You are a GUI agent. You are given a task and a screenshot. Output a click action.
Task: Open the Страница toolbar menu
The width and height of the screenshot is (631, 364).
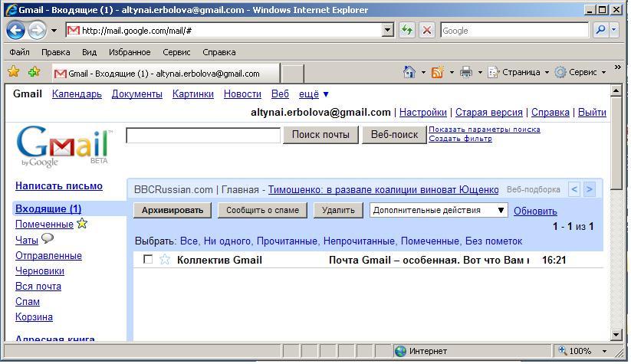(518, 72)
